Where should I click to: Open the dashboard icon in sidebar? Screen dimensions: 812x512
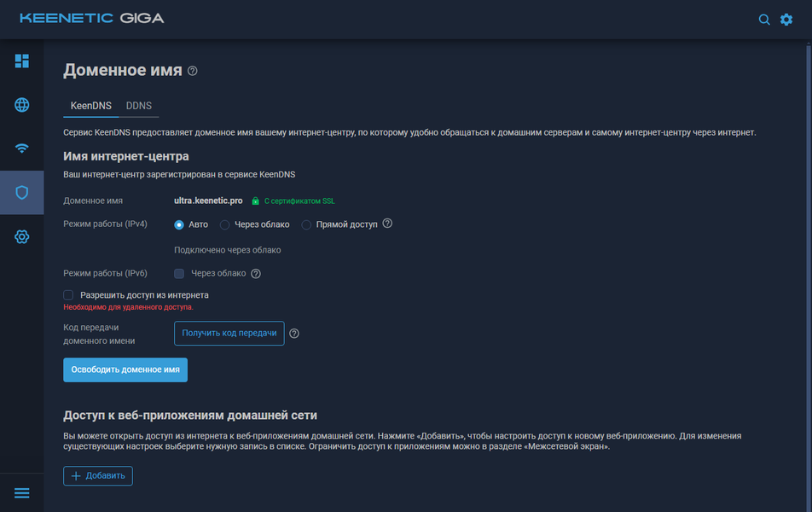tap(22, 61)
